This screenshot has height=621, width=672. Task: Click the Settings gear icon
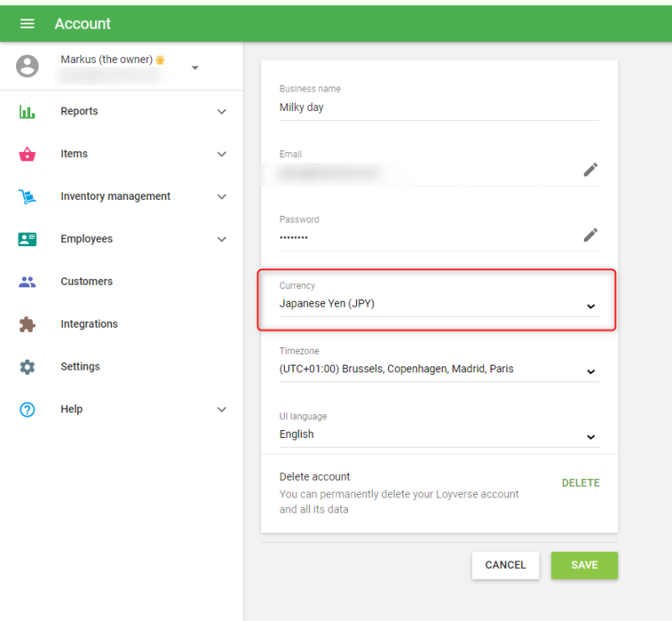27,367
